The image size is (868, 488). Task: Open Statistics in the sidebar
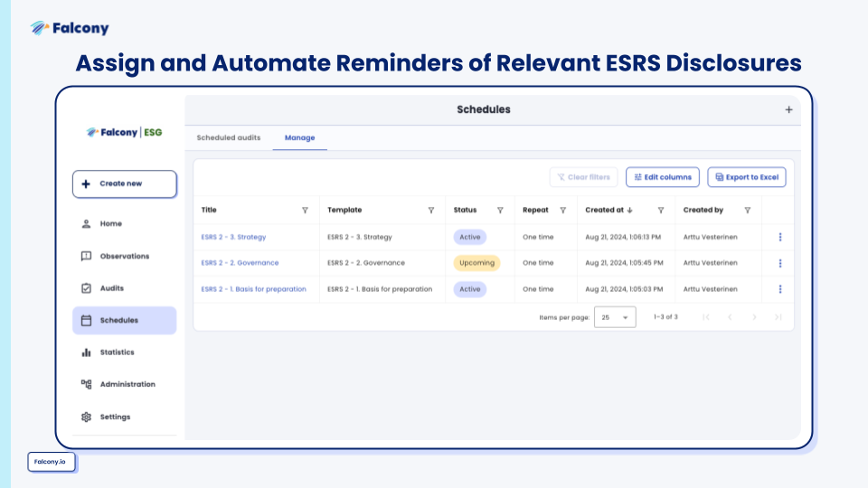tap(125, 352)
